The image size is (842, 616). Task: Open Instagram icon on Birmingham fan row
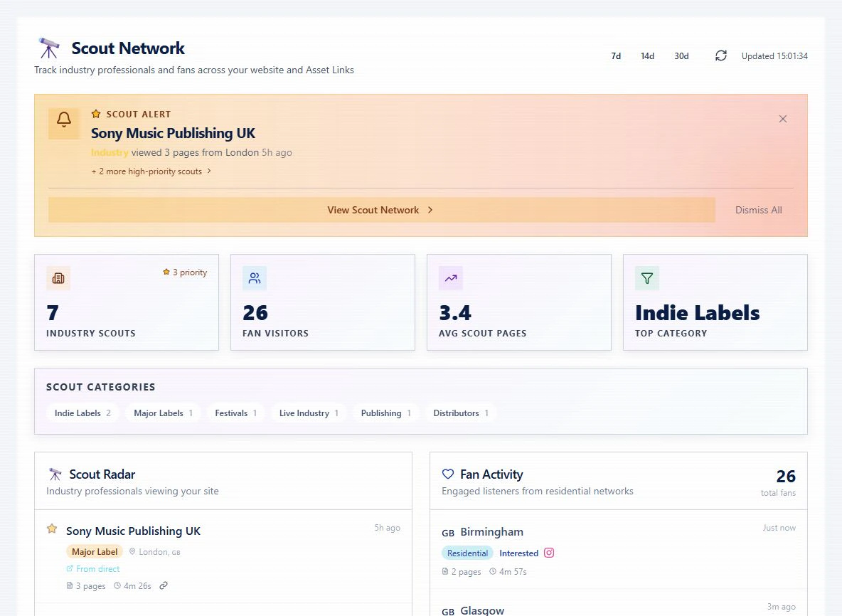tap(549, 553)
